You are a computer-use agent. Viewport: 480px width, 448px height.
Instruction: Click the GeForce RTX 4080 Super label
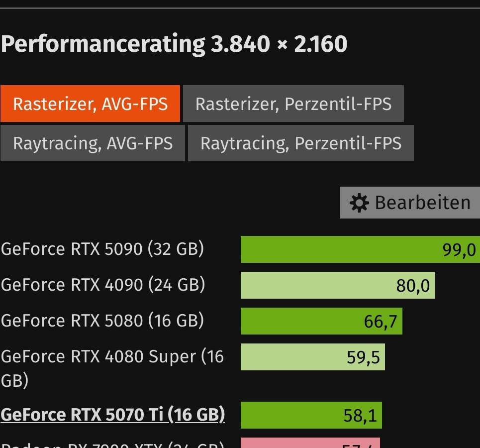[112, 368]
